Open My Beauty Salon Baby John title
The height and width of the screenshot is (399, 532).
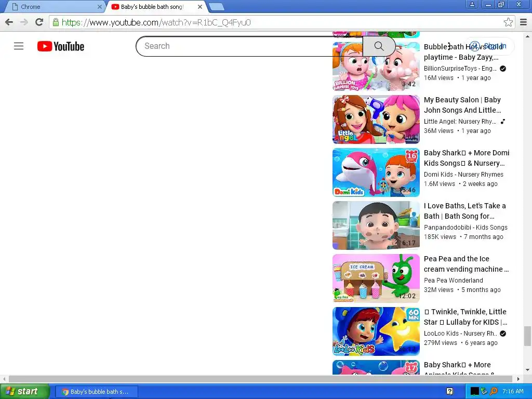462,105
